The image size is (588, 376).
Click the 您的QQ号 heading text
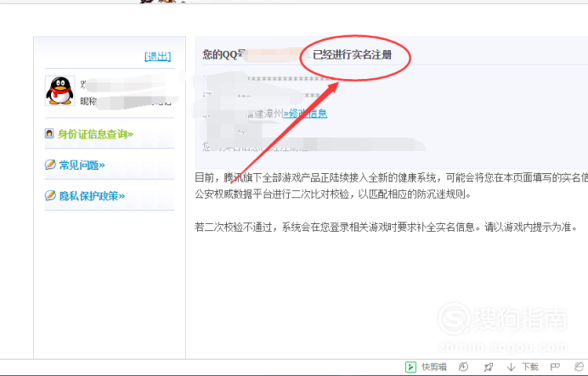[223, 54]
